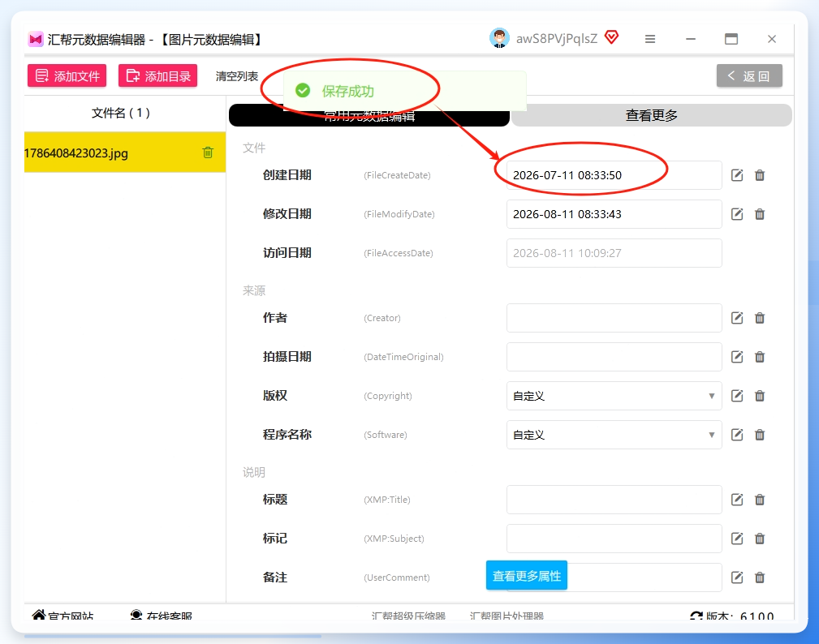
Task: Open the 版权 dropdown
Action: [614, 396]
